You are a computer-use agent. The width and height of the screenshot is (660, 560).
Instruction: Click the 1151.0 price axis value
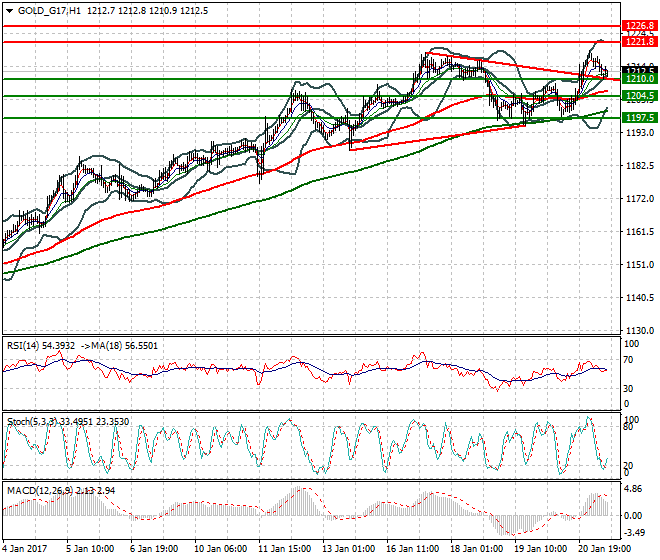[640, 264]
